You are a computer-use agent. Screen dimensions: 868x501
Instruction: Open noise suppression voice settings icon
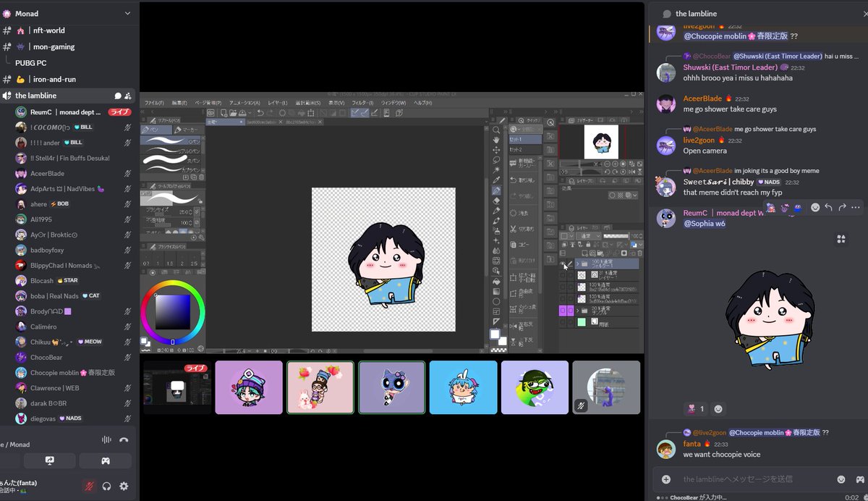107,439
